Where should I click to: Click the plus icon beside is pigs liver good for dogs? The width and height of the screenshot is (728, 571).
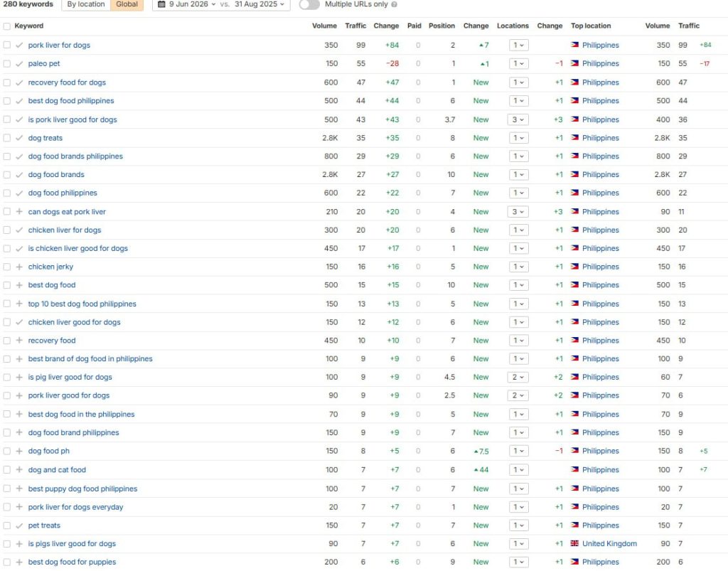point(19,543)
